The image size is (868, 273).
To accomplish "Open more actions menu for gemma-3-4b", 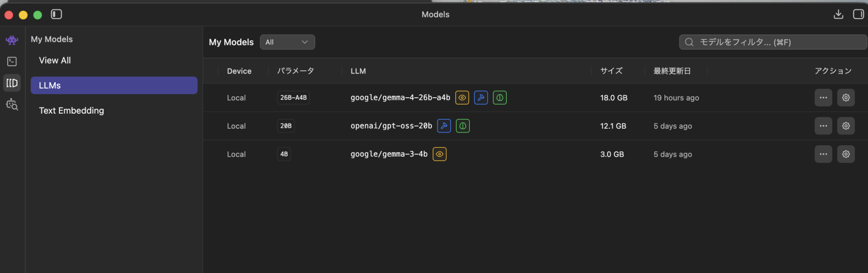I will (x=823, y=154).
